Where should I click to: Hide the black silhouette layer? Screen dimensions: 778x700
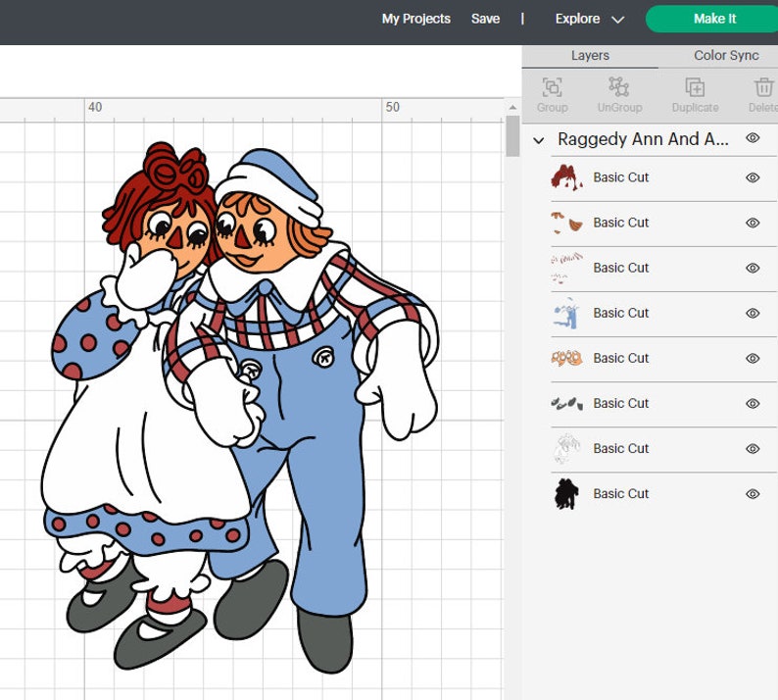pos(753,494)
